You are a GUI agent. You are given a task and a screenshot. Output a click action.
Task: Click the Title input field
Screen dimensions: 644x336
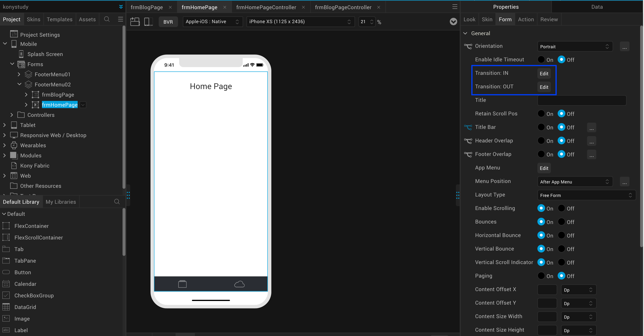pos(582,100)
